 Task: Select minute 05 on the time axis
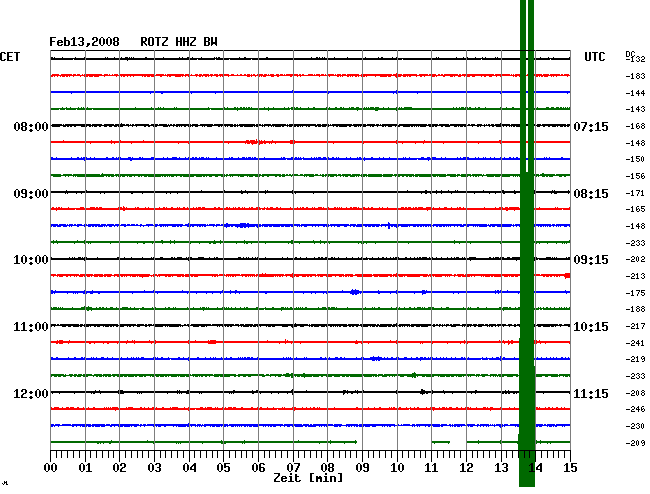[223, 468]
